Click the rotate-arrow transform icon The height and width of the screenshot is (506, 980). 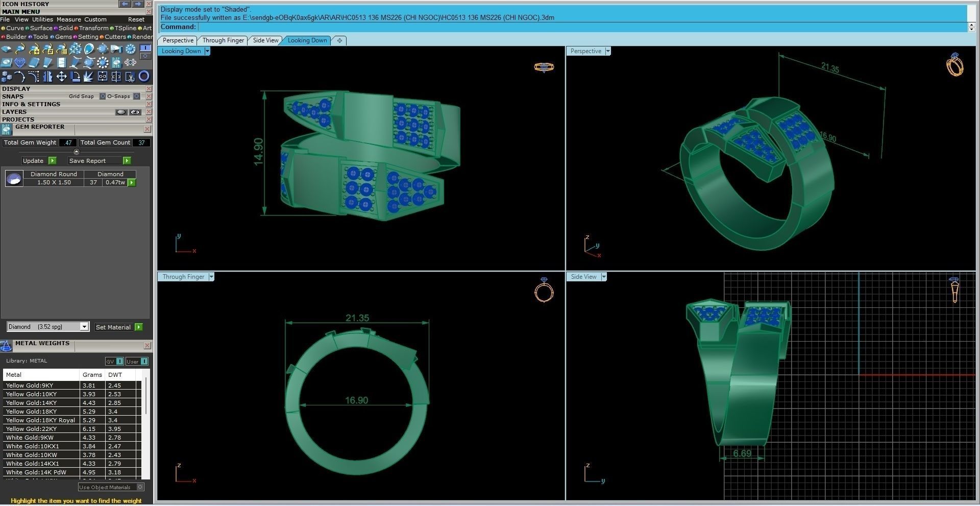[x=75, y=77]
